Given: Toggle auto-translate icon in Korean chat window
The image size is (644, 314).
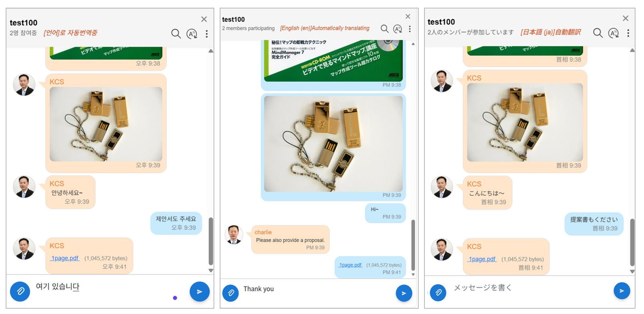Looking at the screenshot, I should (x=192, y=34).
